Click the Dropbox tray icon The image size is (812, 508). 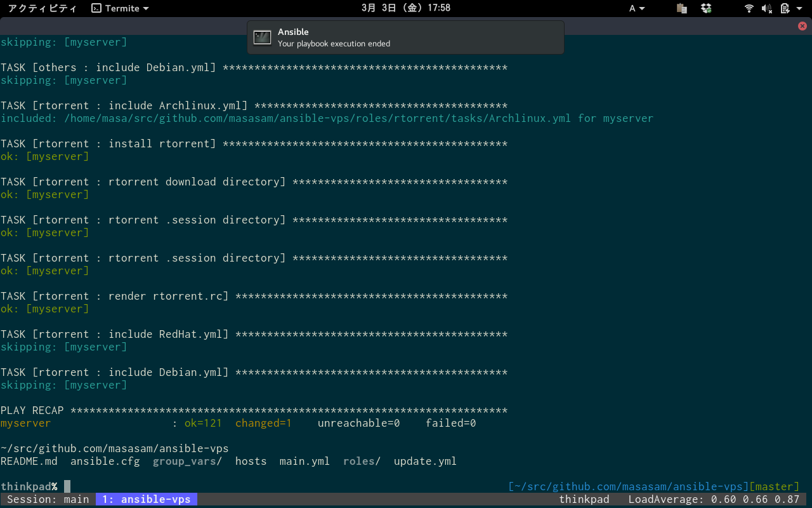click(x=706, y=8)
